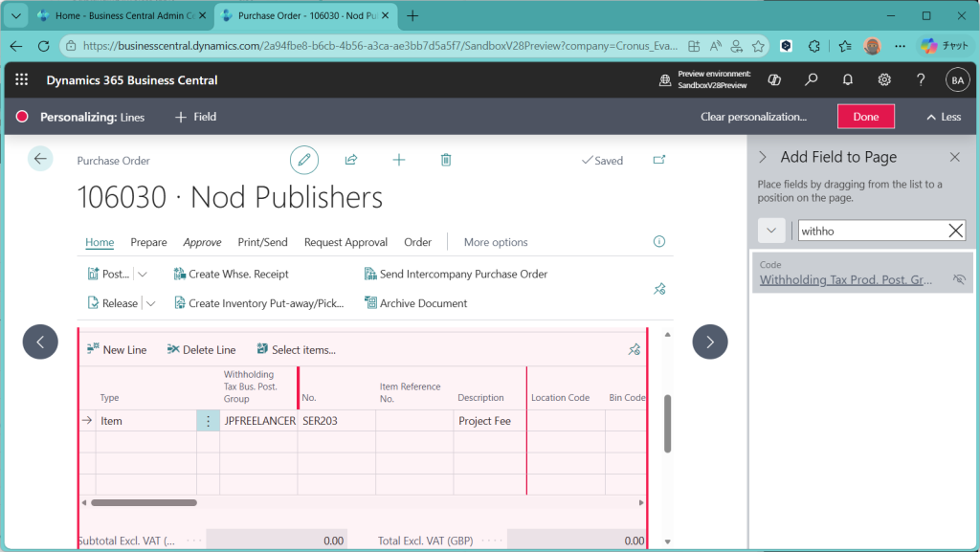Open page in new window icon
The height and width of the screenshot is (552, 980).
point(658,160)
